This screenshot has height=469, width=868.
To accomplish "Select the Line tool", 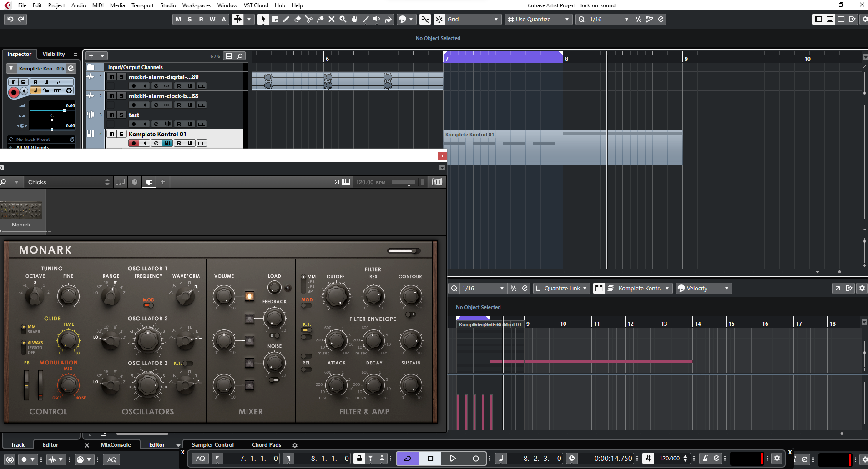I will coord(366,19).
